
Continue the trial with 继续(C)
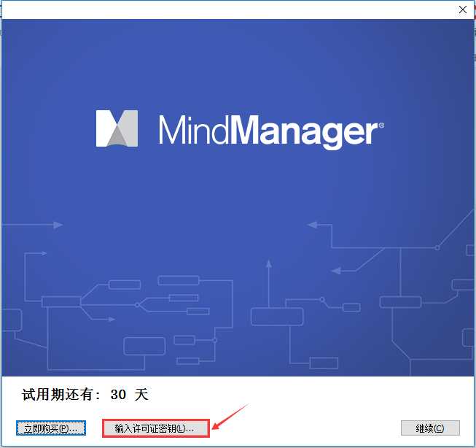click(430, 428)
